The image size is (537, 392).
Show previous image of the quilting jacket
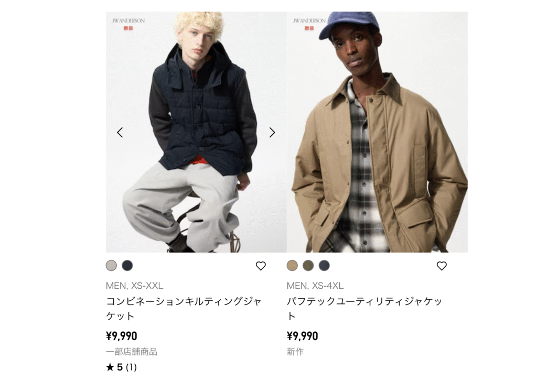pyautogui.click(x=120, y=133)
